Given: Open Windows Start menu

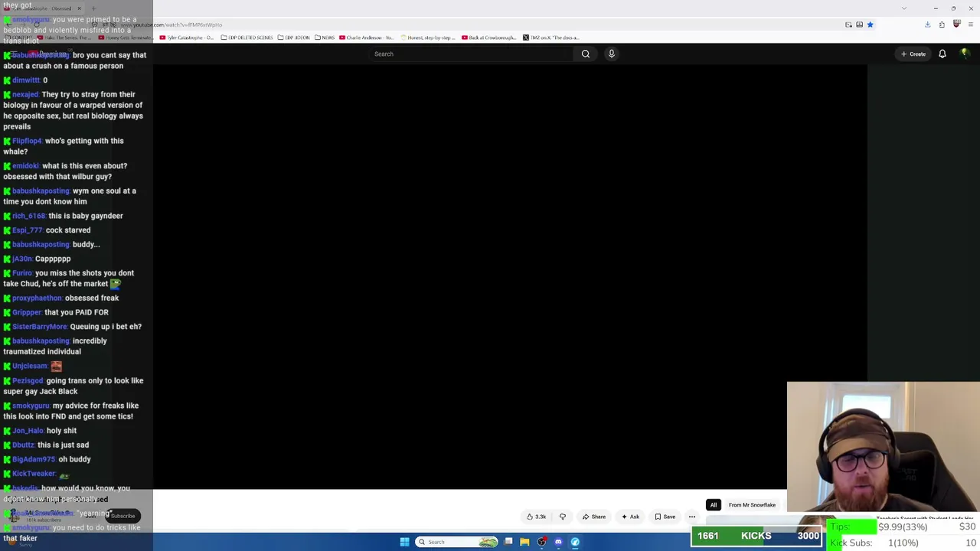Looking at the screenshot, I should point(404,542).
